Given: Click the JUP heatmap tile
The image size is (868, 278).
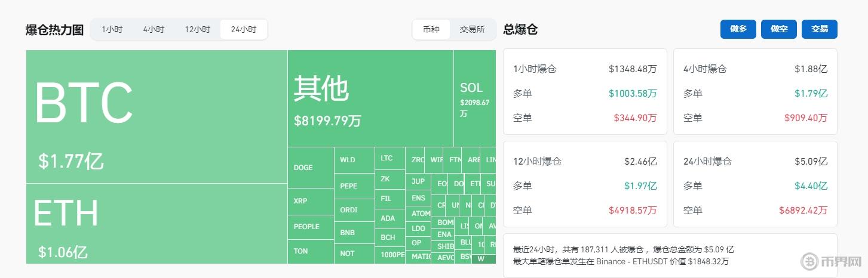Looking at the screenshot, I should point(419,181).
